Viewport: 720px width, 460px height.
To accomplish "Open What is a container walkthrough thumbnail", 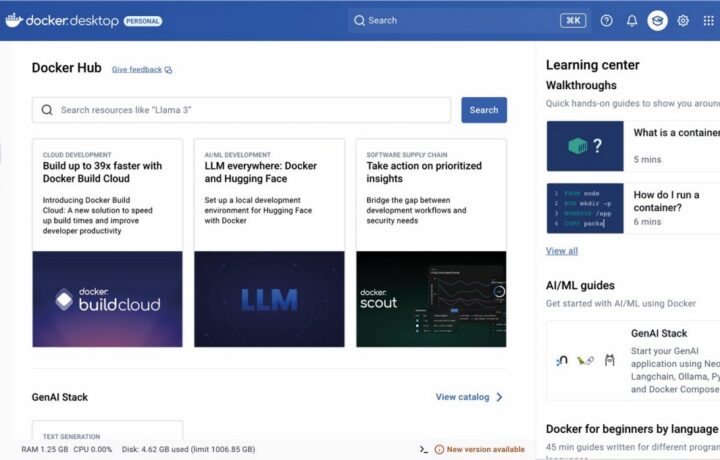I will [x=585, y=146].
